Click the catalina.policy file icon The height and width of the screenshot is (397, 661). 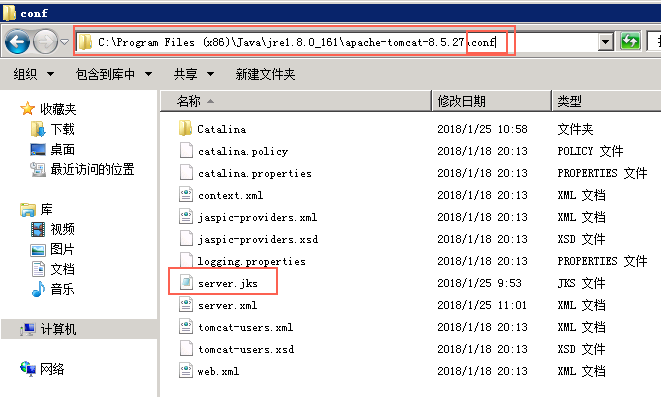186,150
